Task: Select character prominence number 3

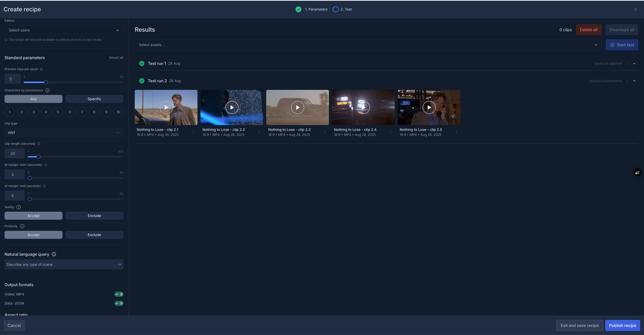Action: tap(34, 112)
